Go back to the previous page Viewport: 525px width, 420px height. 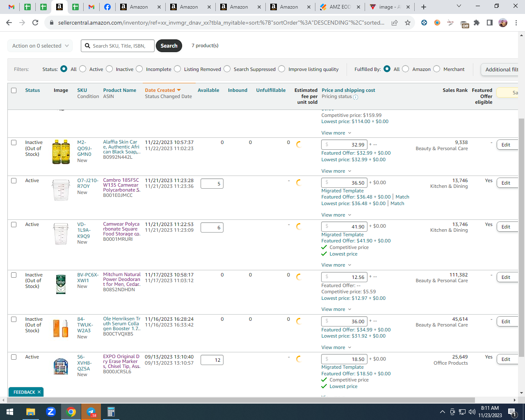coord(9,23)
